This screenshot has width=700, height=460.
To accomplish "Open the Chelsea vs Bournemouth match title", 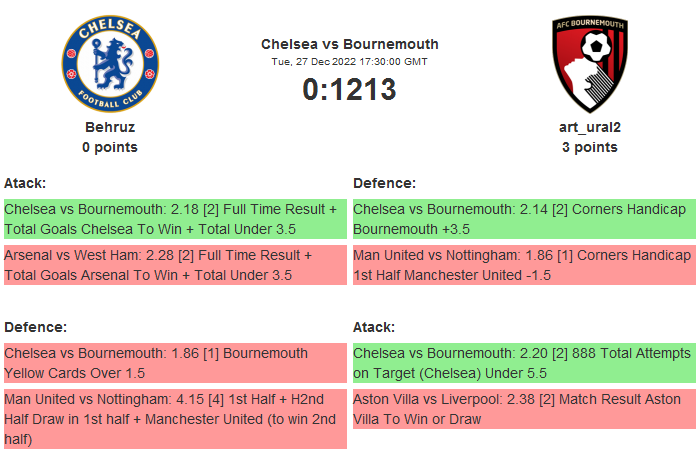I will 349,44.
